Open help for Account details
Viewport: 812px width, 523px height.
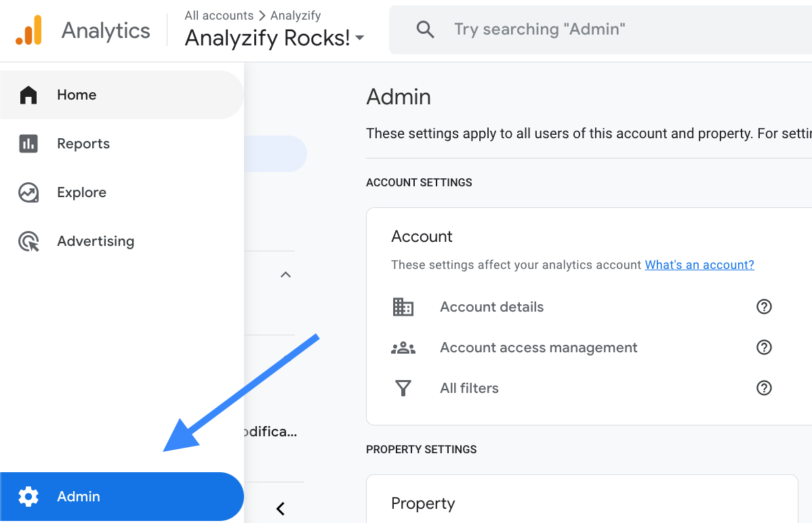click(x=764, y=306)
